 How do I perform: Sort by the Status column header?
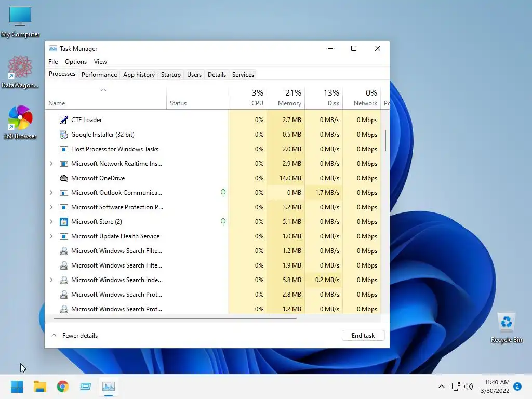point(197,98)
